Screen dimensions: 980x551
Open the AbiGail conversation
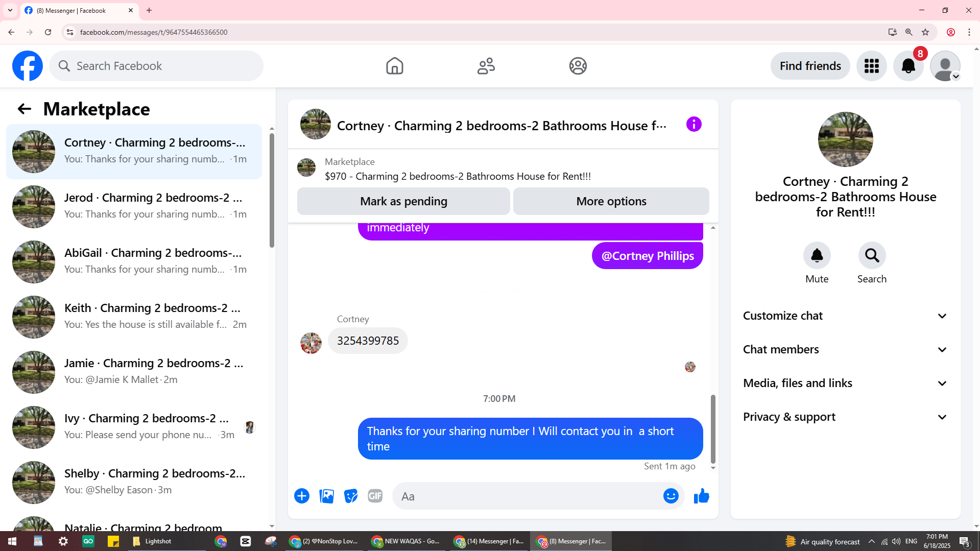(x=134, y=262)
